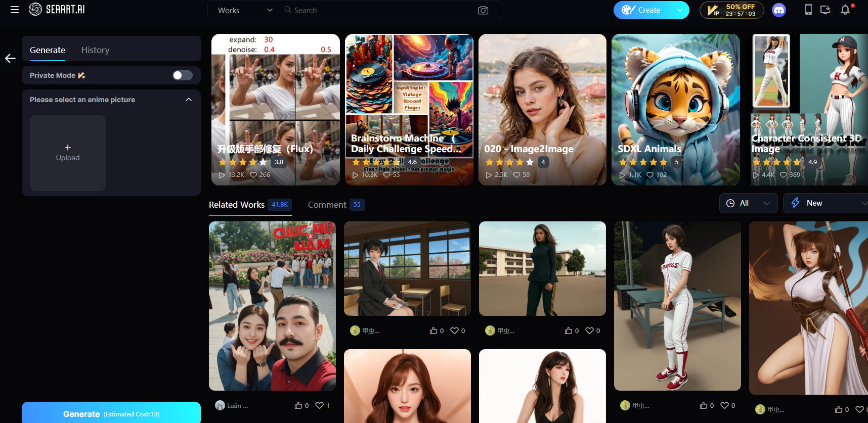Open the SDXL Animals thumbnail card
The width and height of the screenshot is (868, 423).
tap(675, 110)
